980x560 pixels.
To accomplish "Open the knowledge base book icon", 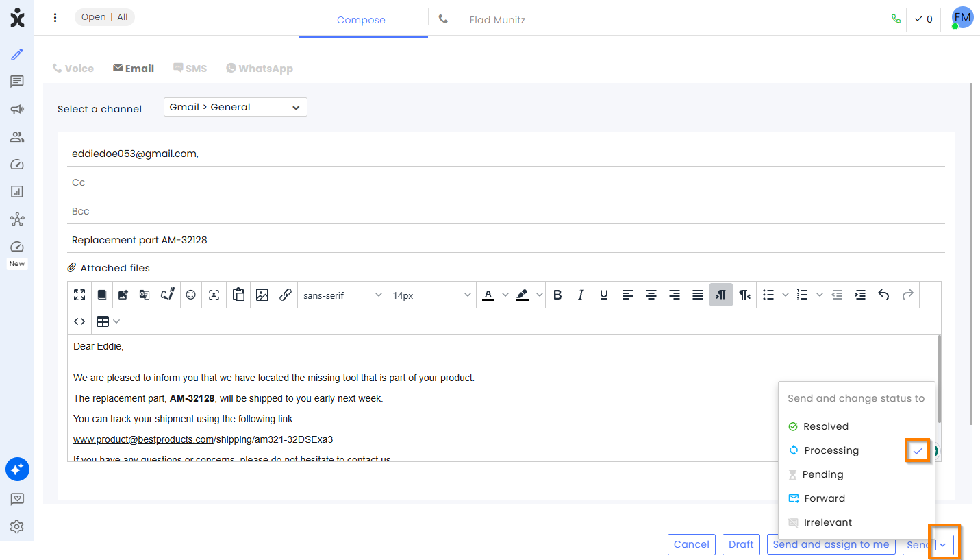I will 102,295.
